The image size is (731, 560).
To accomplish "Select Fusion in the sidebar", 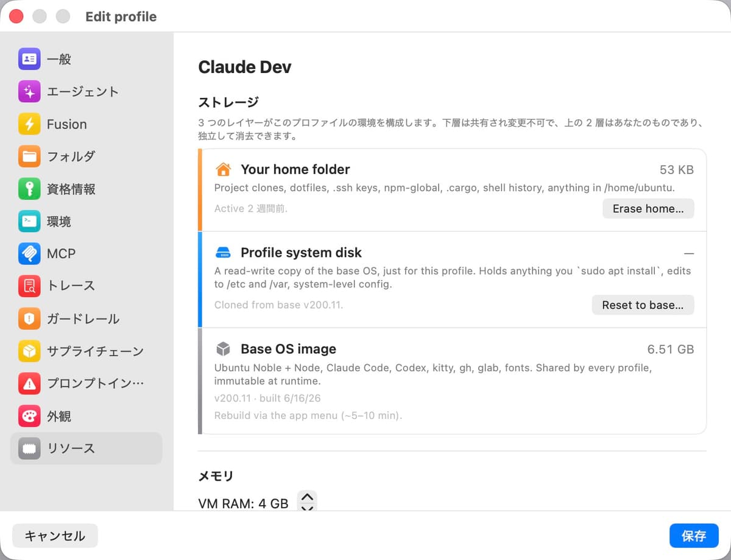I will pos(87,124).
